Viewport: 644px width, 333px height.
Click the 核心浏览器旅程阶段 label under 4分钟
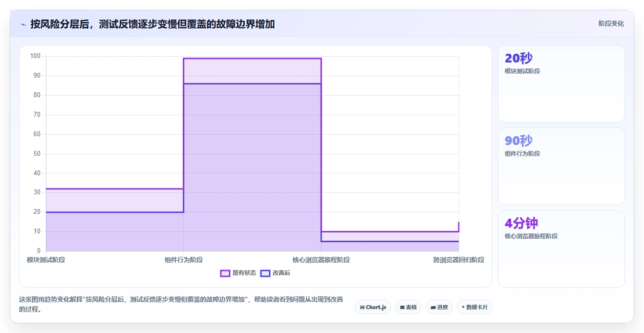(531, 236)
